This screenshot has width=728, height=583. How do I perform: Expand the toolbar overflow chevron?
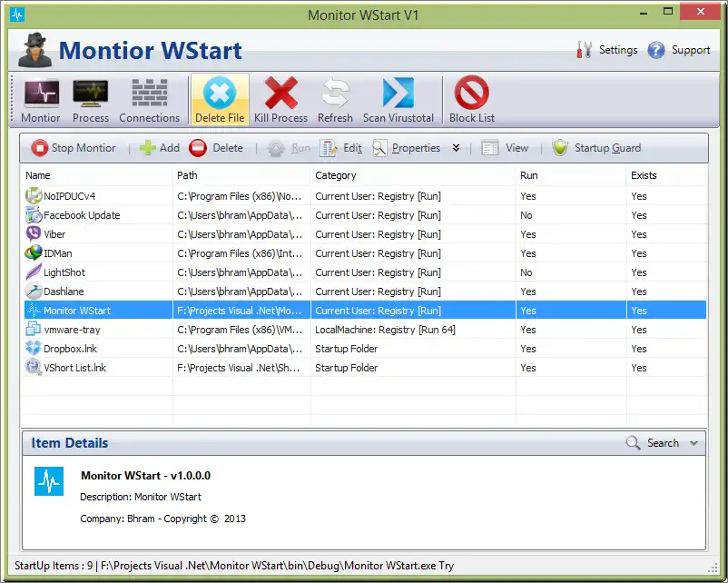(456, 148)
